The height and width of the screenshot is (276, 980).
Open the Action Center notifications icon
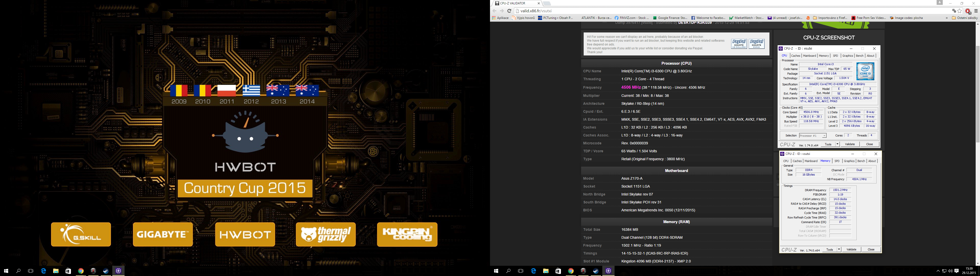coord(957,271)
